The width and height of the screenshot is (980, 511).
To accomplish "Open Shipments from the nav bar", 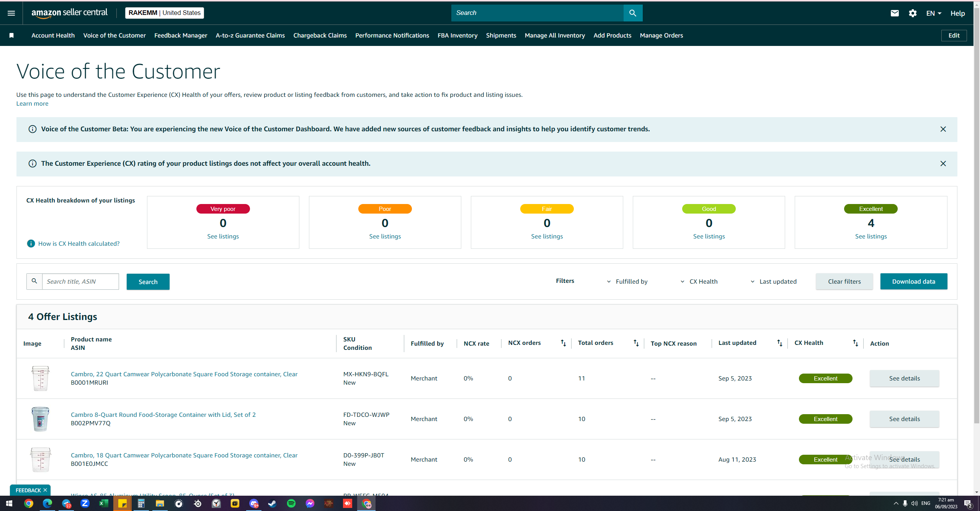I will pos(501,35).
